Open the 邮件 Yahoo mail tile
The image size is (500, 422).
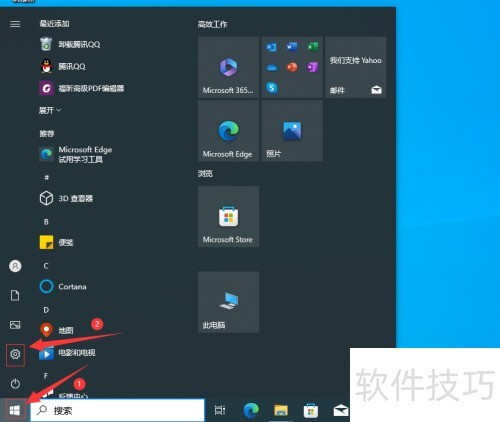pos(356,67)
